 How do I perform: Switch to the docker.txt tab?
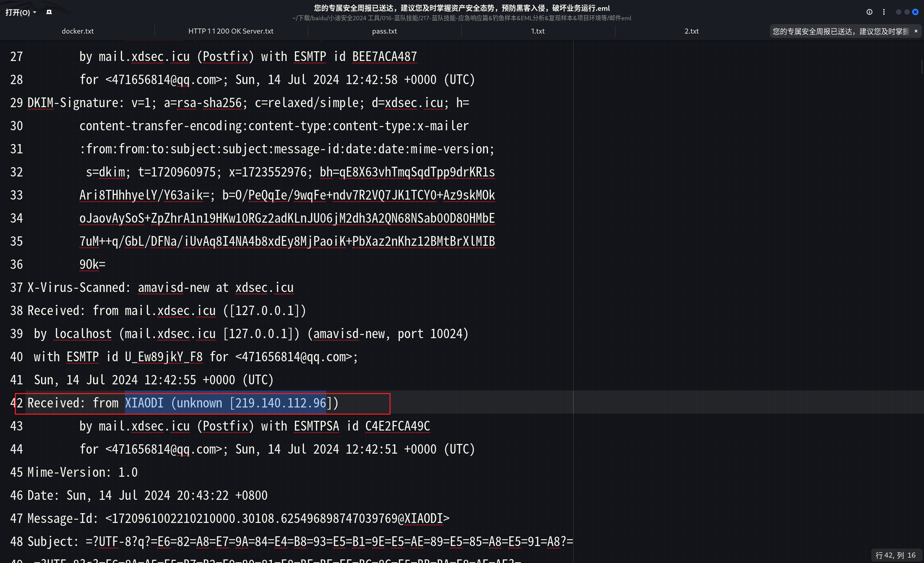click(77, 31)
